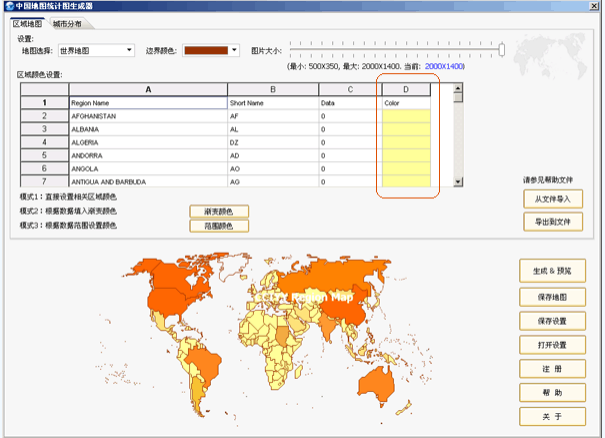605x438 pixels.
Task: Close the window with the X button
Action: click(594, 6)
